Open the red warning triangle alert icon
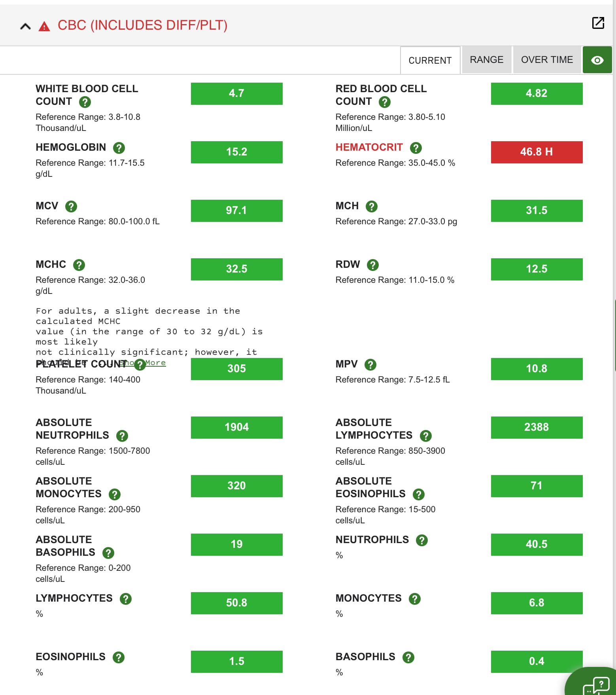This screenshot has height=695, width=616. tap(44, 27)
